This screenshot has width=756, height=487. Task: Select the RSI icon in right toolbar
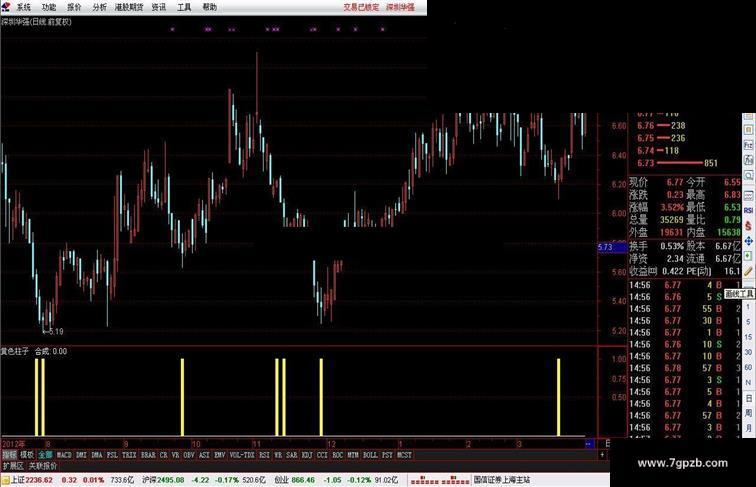coord(748,211)
